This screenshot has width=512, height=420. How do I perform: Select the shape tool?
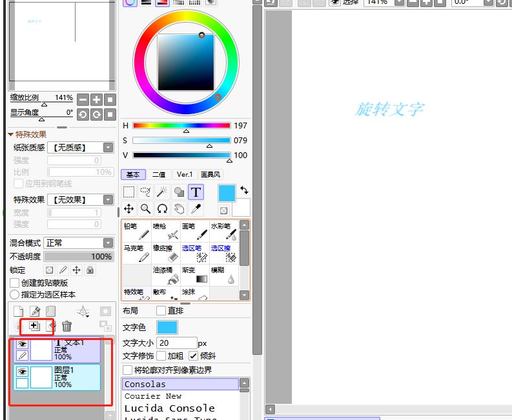(179, 192)
